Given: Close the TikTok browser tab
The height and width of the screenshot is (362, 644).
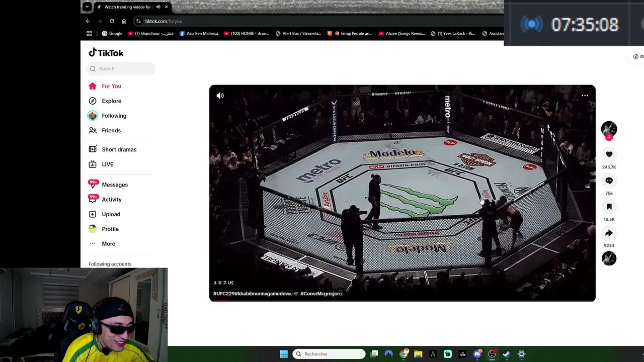Looking at the screenshot, I should tap(166, 7).
